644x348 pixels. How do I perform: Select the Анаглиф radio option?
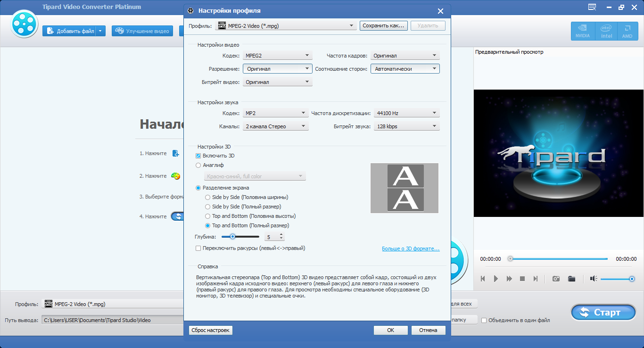click(198, 165)
